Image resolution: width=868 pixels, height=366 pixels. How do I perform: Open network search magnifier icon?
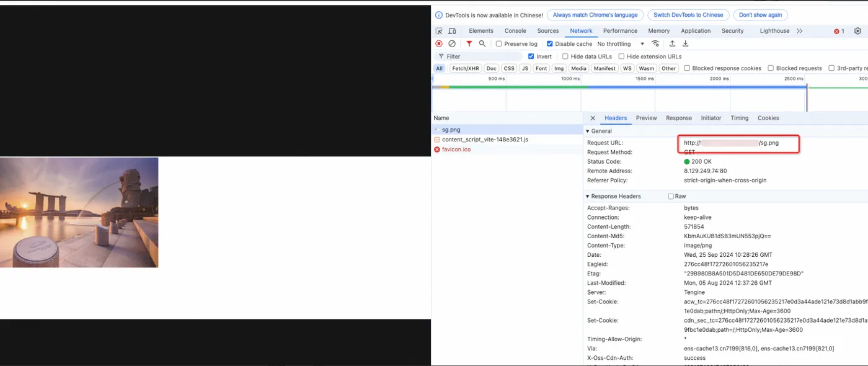(482, 44)
